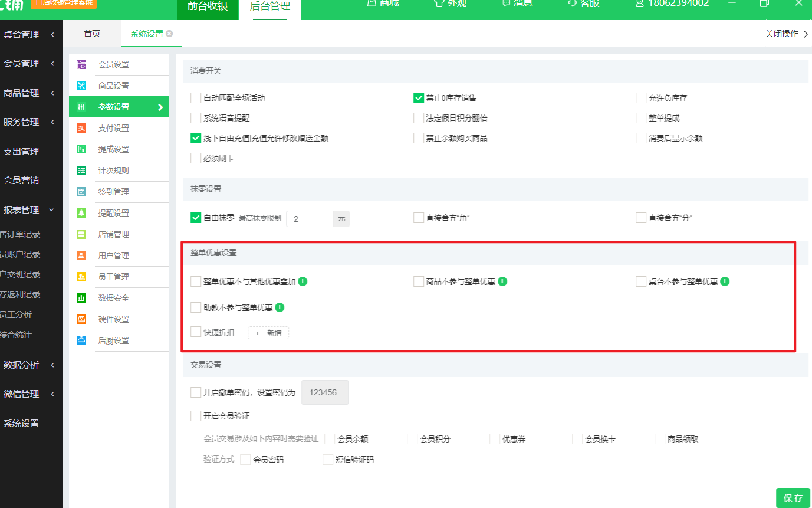
Task: Enable 允许负库存 option
Action: click(x=640, y=98)
